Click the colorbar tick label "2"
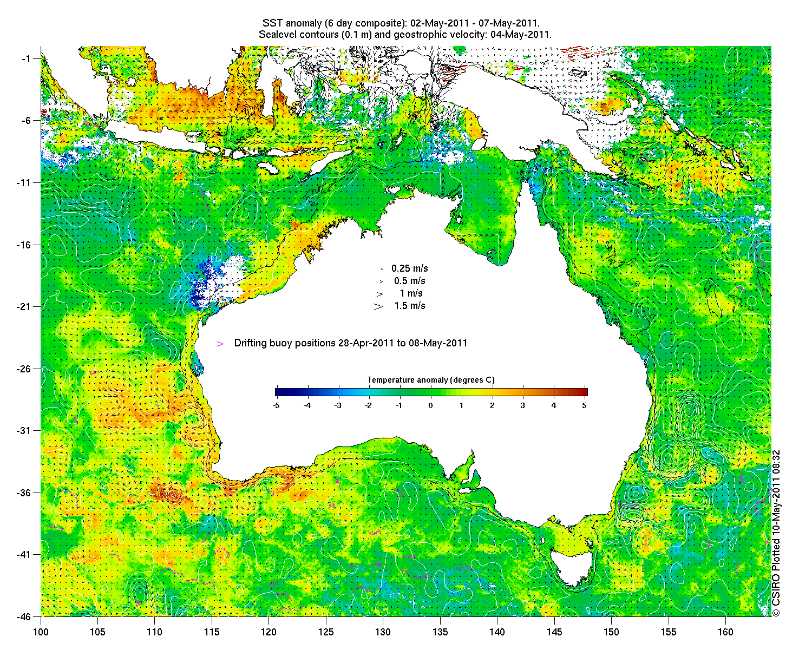Image resolution: width=812 pixels, height=663 pixels. [492, 405]
